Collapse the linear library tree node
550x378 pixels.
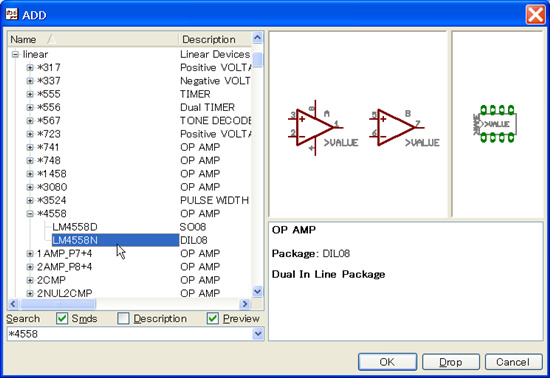click(x=15, y=54)
